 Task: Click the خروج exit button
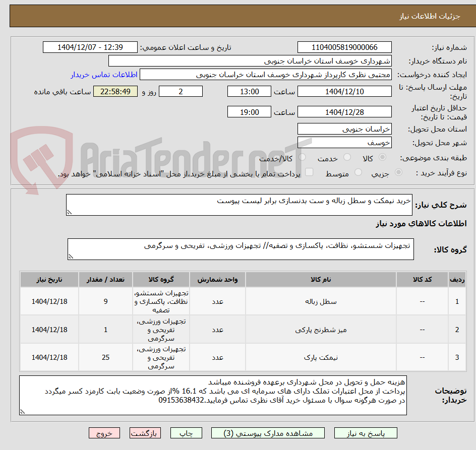(104, 433)
